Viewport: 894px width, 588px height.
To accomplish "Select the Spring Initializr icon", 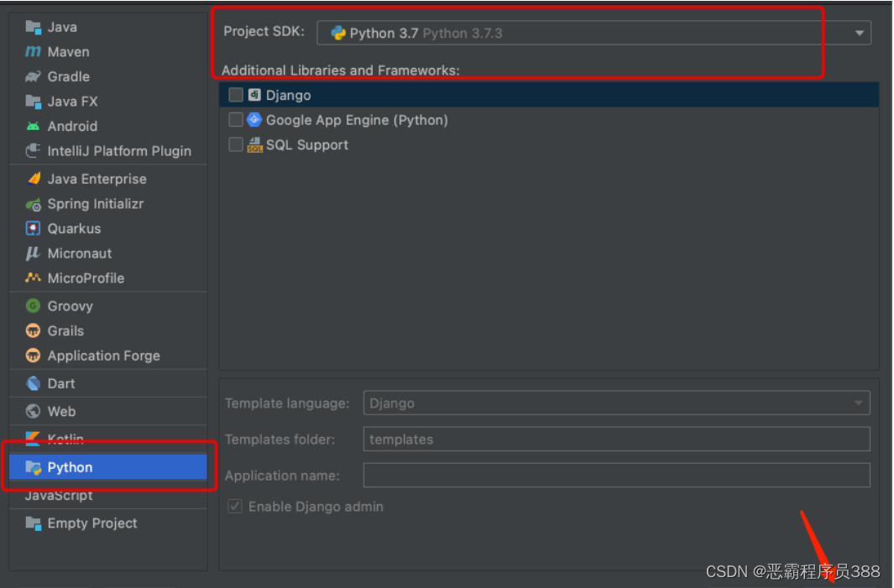I will pyautogui.click(x=33, y=204).
